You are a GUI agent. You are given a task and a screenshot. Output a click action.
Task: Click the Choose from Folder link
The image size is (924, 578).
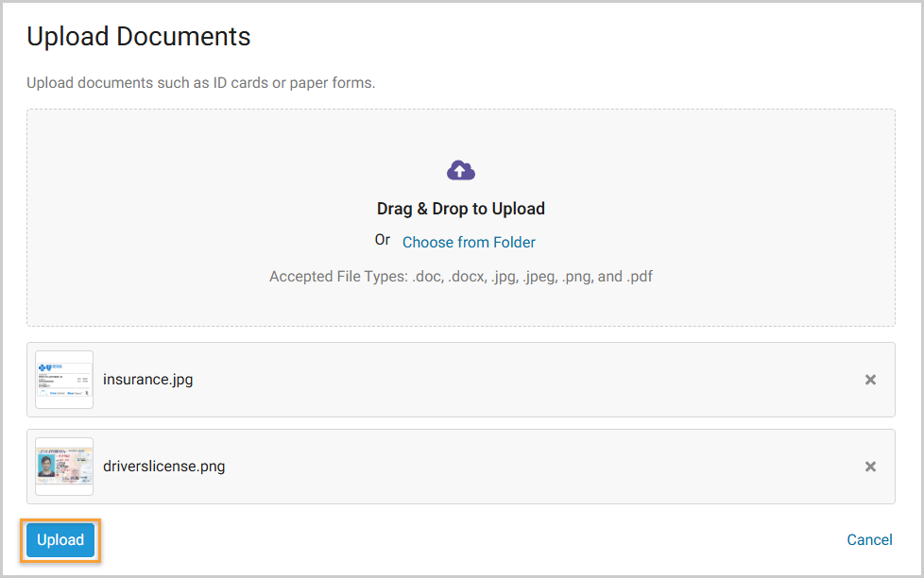pos(469,243)
